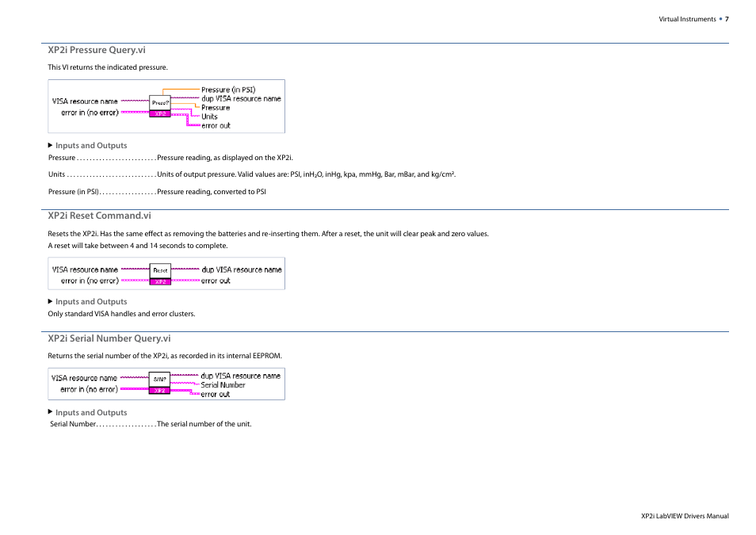Click the page number 7 in the header

(727, 19)
